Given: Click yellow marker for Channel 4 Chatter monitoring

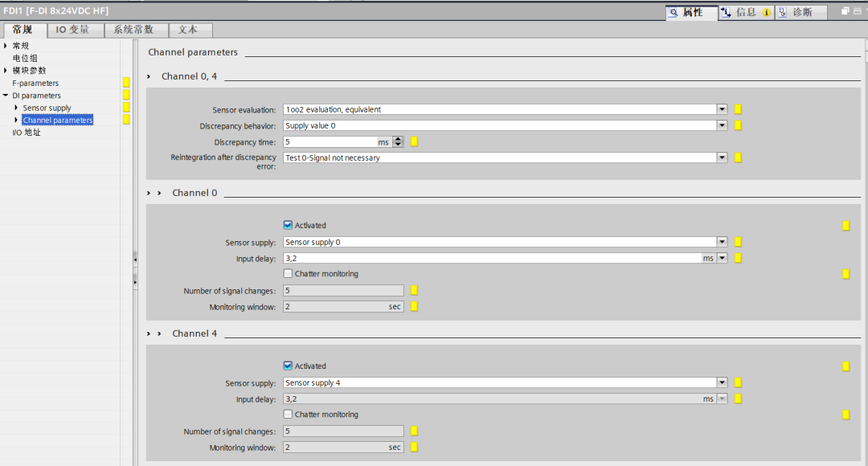Looking at the screenshot, I should pyautogui.click(x=845, y=415).
